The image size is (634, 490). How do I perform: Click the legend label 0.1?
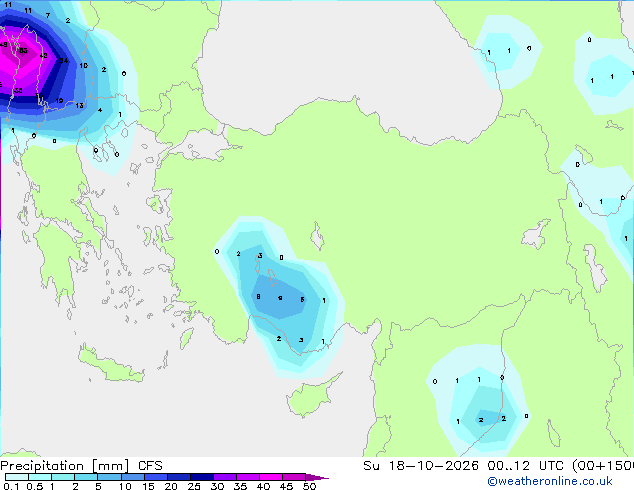pyautogui.click(x=11, y=486)
